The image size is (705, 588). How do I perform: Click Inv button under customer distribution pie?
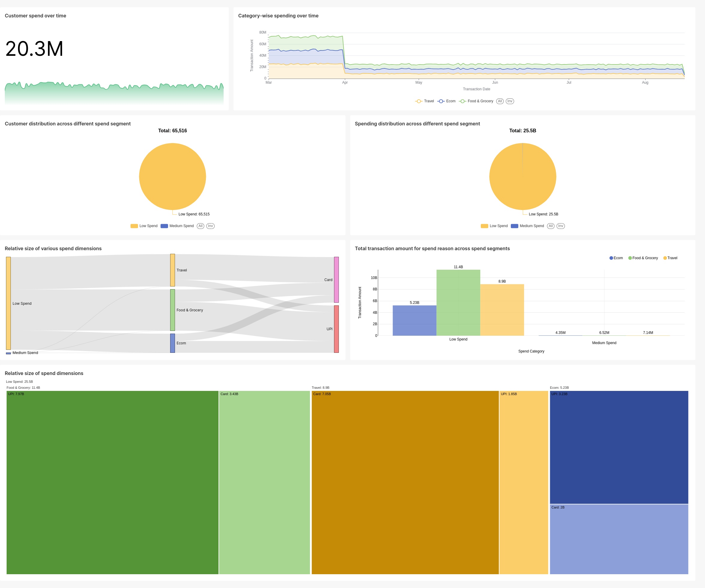(210, 226)
